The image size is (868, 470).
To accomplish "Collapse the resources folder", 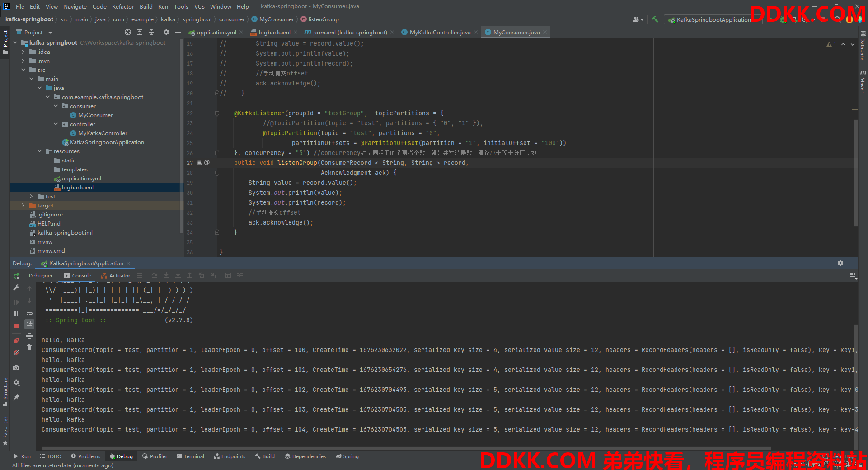I will click(x=39, y=151).
